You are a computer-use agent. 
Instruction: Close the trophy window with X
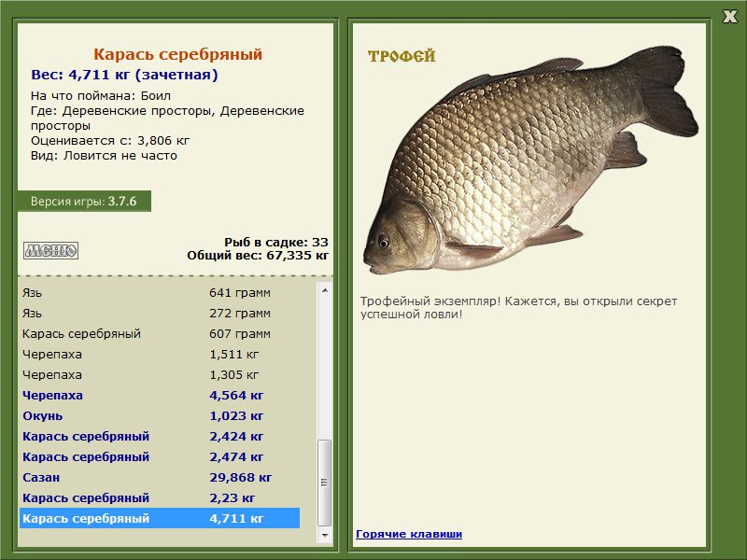tap(729, 17)
